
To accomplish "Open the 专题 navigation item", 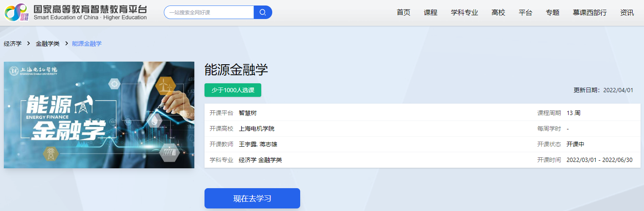I will tap(552, 13).
